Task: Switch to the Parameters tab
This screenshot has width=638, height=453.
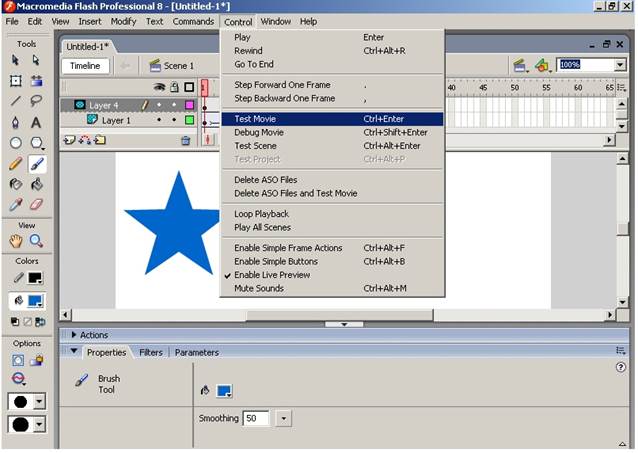Action: click(197, 352)
